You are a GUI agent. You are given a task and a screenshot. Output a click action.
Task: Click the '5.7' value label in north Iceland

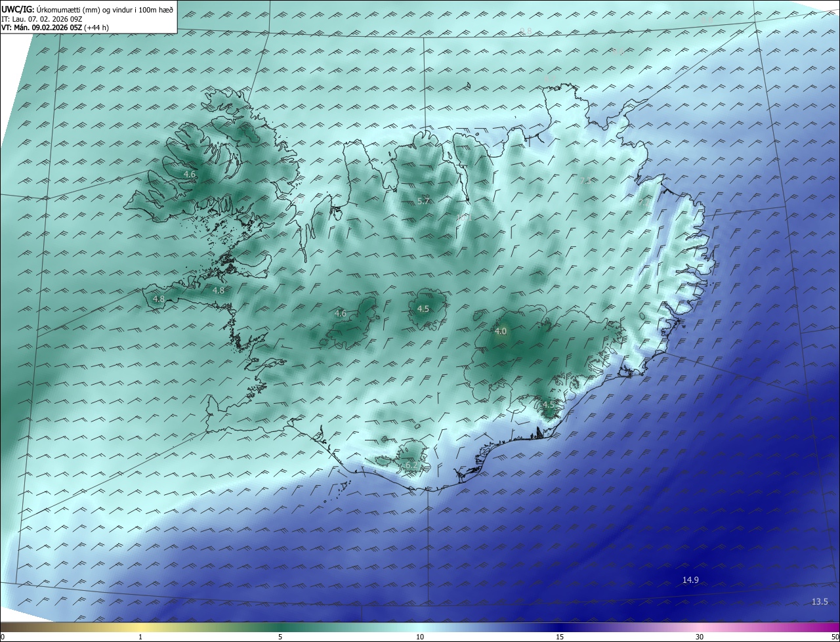423,201
